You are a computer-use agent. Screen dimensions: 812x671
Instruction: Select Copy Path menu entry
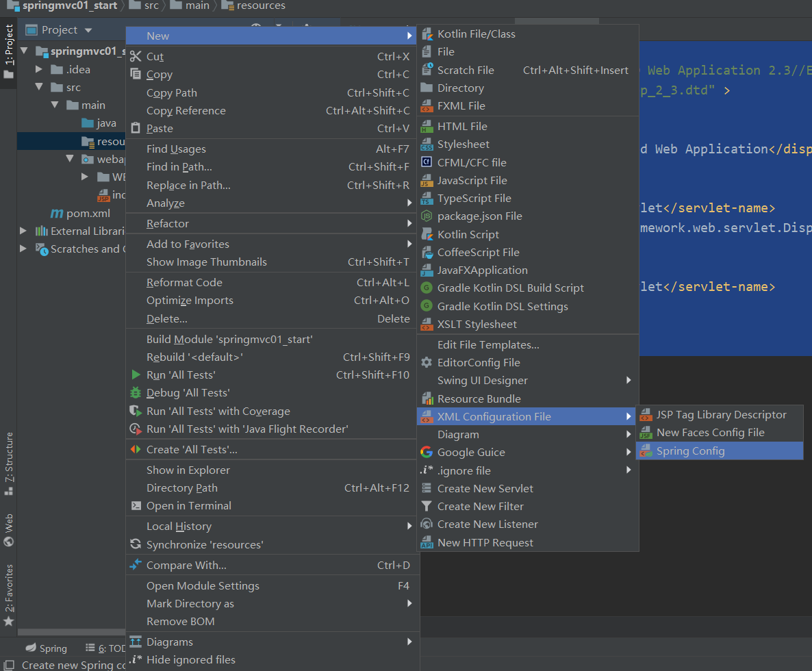[x=272, y=92]
